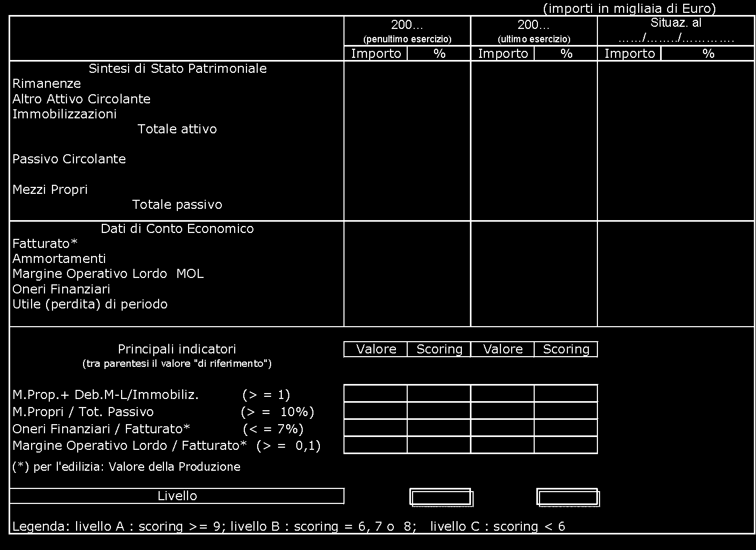
Task: Click the Livello box for penultimo esercizio
Action: [x=441, y=498]
